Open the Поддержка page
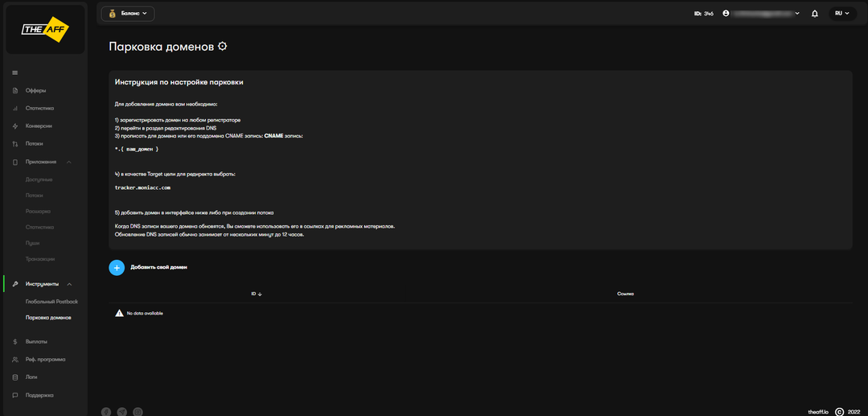 pos(39,395)
